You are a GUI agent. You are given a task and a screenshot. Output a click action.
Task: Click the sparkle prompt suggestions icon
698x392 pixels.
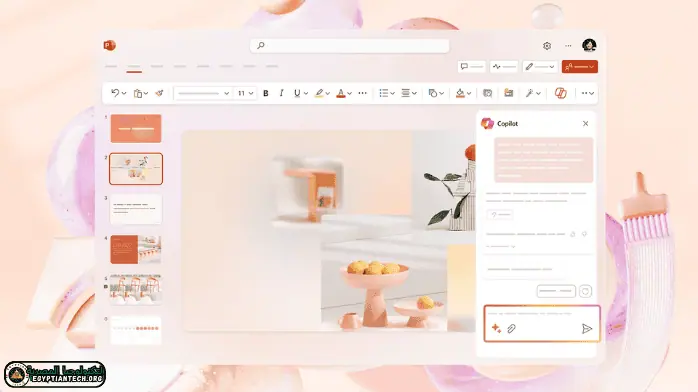click(x=496, y=328)
